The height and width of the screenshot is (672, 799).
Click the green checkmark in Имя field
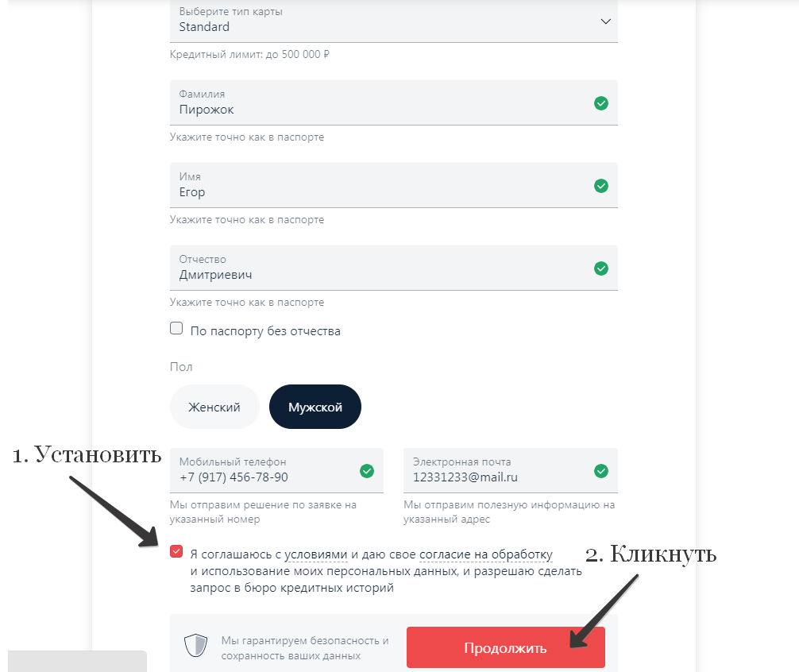[x=601, y=186]
